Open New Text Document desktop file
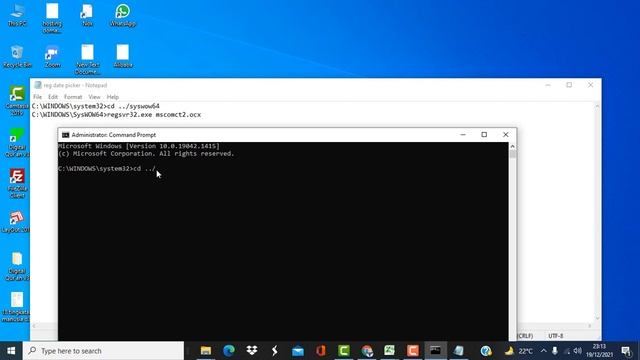The height and width of the screenshot is (360, 640). click(87, 60)
